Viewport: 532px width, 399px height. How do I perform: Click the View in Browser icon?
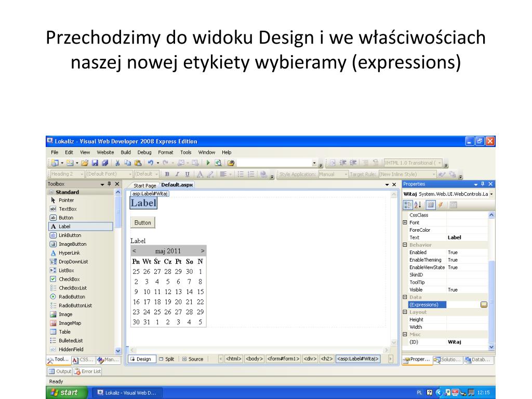(218, 163)
